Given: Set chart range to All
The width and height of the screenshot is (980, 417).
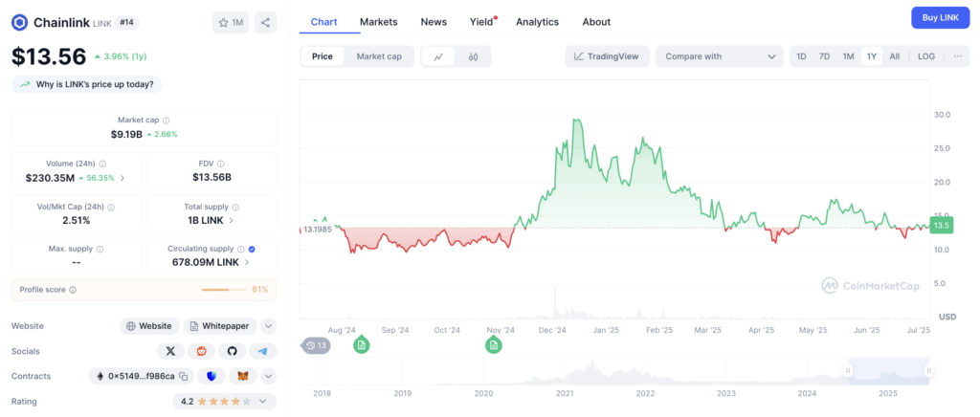Looking at the screenshot, I should pos(895,56).
